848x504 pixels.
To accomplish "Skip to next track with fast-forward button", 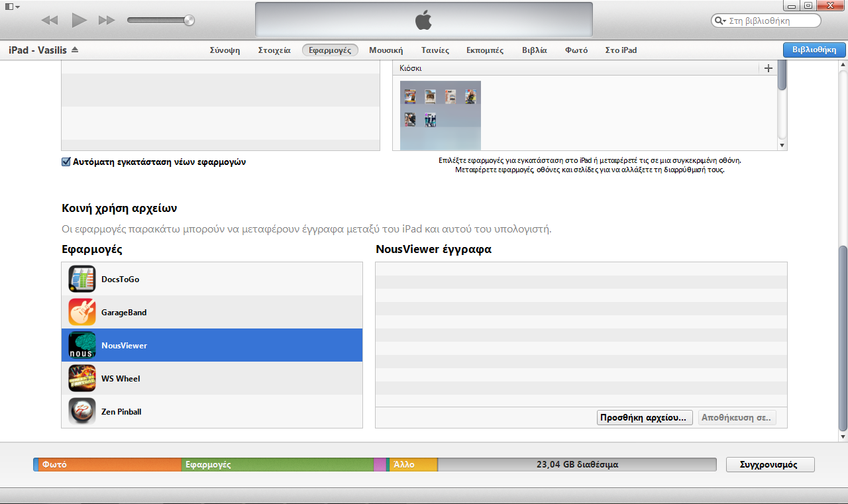I will click(x=107, y=21).
